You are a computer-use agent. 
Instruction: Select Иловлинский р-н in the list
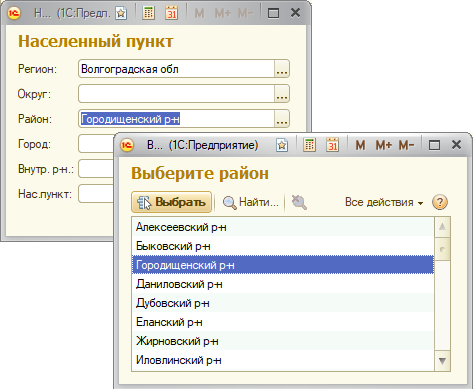click(x=283, y=360)
